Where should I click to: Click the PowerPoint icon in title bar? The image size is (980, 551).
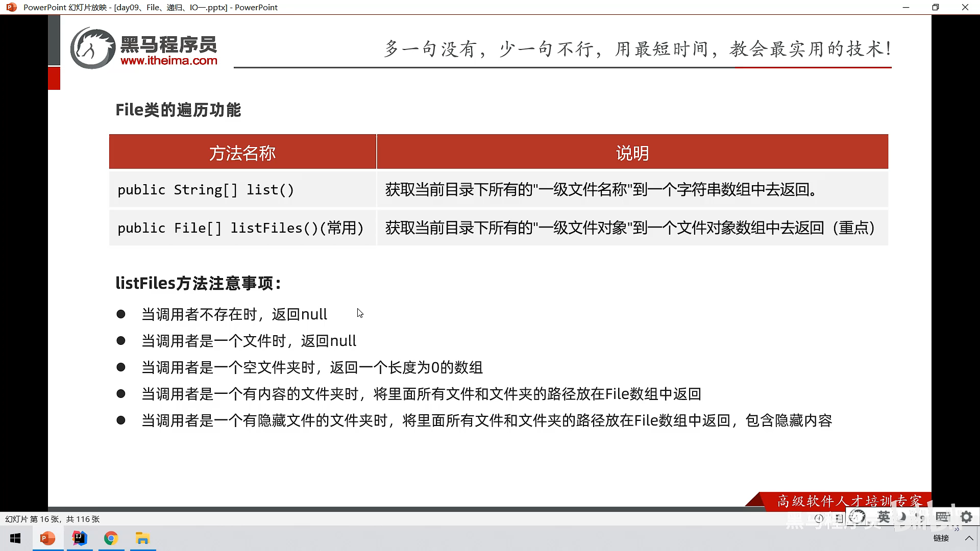[11, 7]
